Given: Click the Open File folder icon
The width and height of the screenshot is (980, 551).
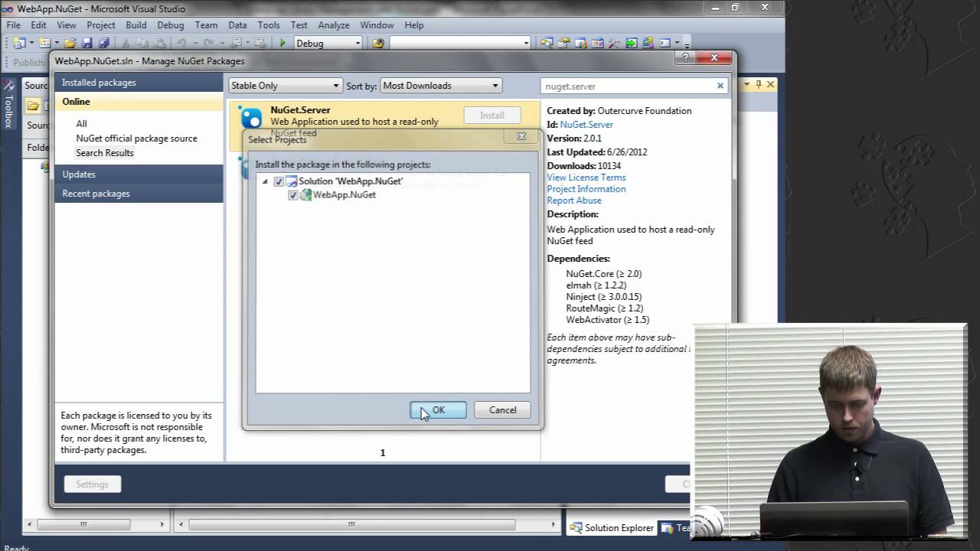Looking at the screenshot, I should coord(70,43).
